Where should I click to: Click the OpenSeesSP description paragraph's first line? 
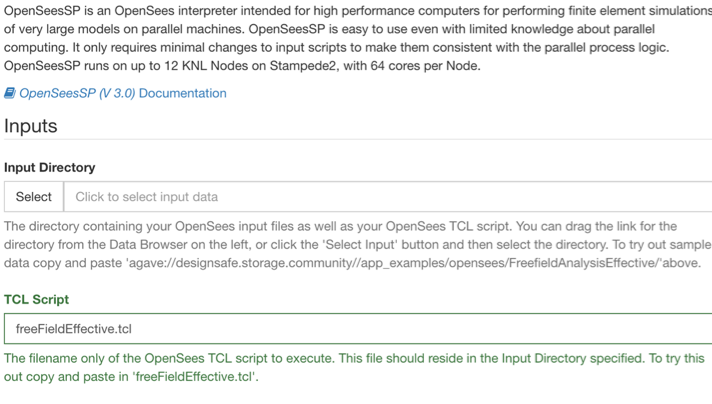pyautogui.click(x=358, y=11)
